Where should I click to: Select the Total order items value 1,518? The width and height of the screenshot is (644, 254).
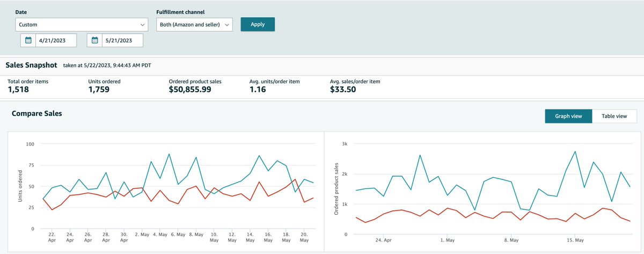[18, 90]
